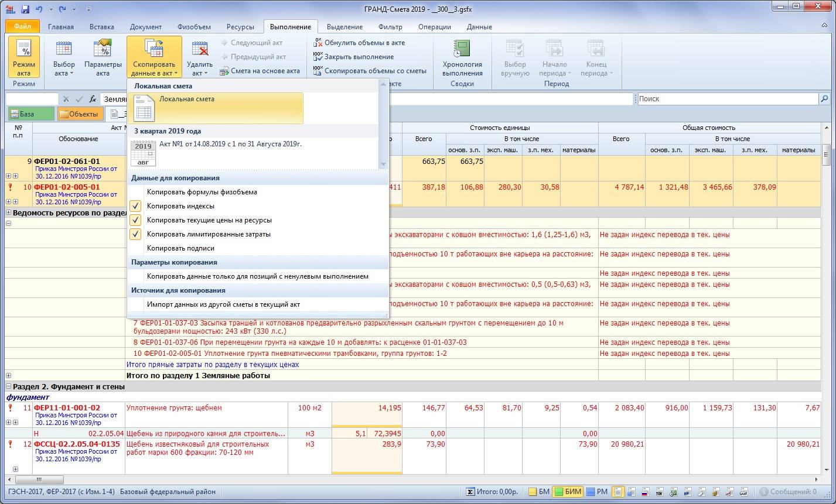The height and width of the screenshot is (504, 836).
Task: Open the Customize Quick Access Toolbar arrow
Action: [x=88, y=9]
